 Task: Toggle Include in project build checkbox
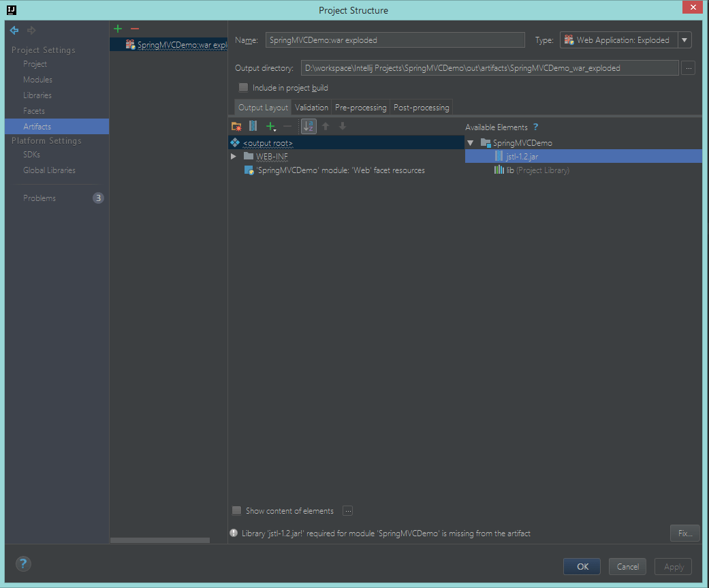point(243,87)
